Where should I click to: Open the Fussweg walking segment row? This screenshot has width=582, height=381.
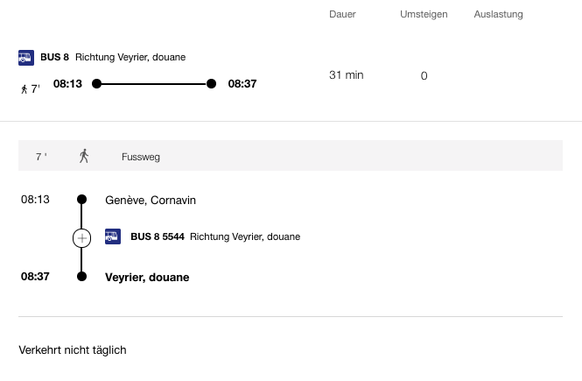(x=290, y=156)
